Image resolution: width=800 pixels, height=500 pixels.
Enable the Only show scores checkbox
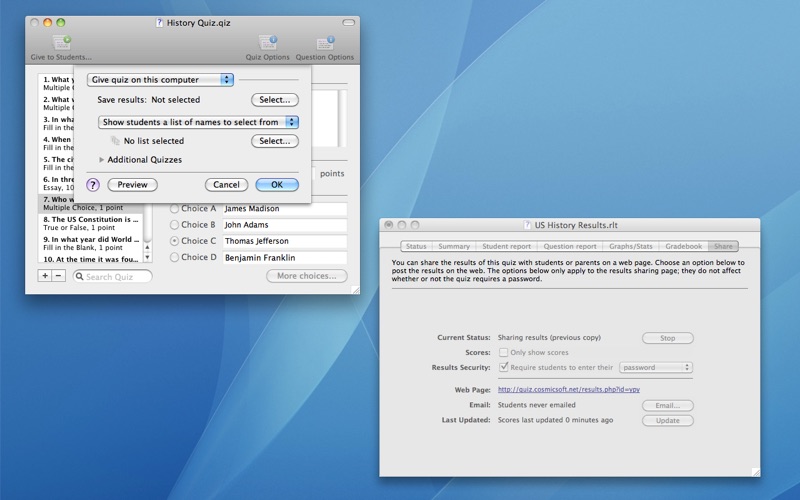coord(503,352)
